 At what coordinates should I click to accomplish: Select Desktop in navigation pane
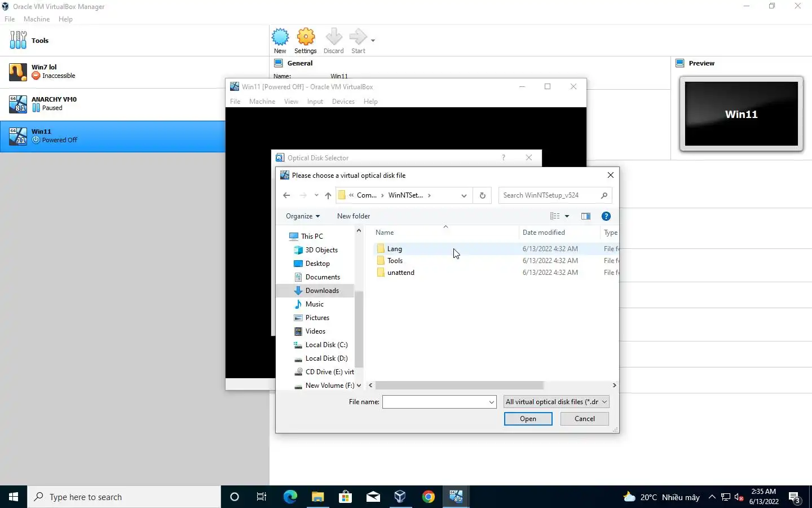[317, 264]
